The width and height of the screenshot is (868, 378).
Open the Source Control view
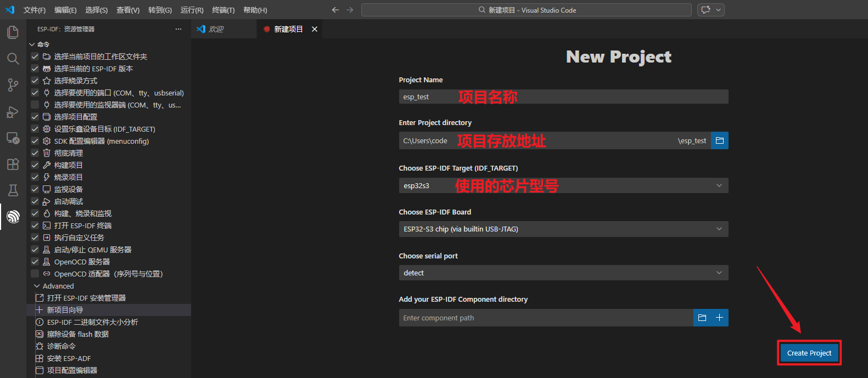pyautogui.click(x=13, y=85)
